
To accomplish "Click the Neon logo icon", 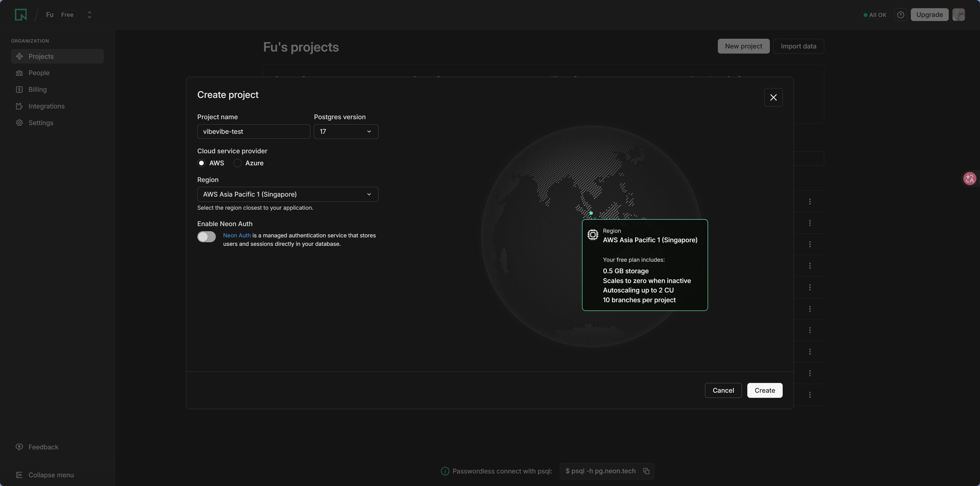I will [21, 15].
